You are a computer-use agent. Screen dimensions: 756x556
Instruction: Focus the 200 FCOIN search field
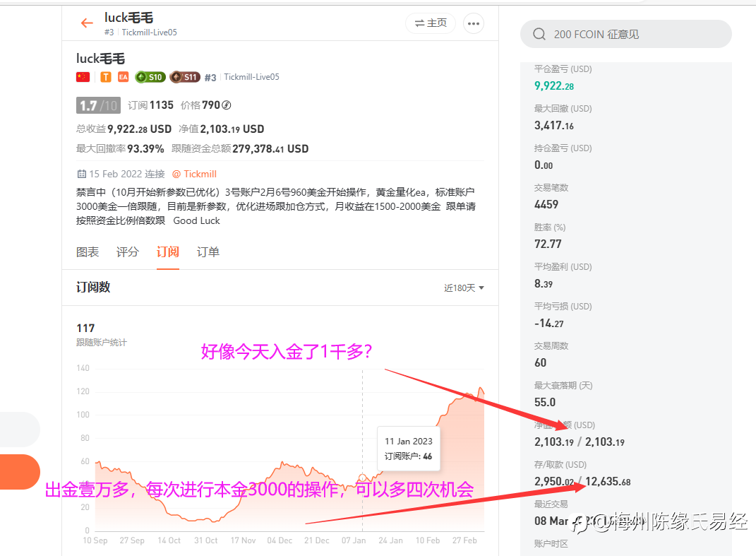(x=626, y=35)
